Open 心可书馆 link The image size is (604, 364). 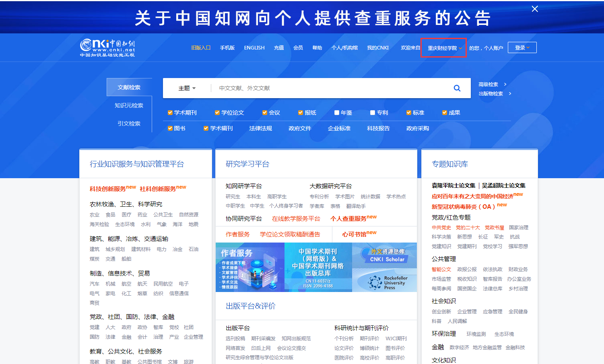pos(355,234)
